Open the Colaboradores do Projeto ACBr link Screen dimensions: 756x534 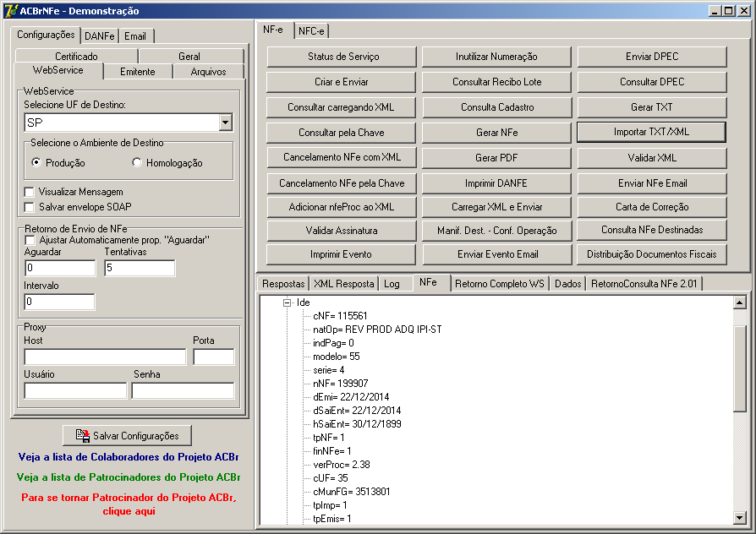(129, 457)
